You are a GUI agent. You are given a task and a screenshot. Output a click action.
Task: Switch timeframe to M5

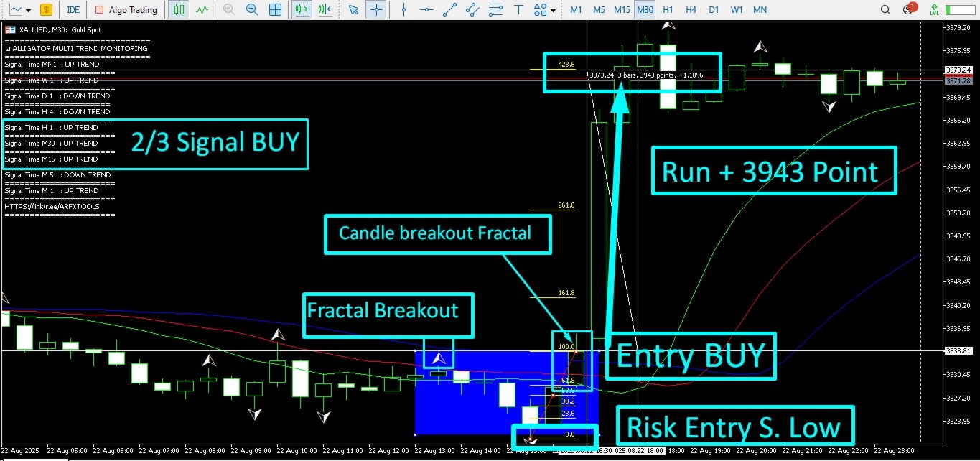[599, 10]
